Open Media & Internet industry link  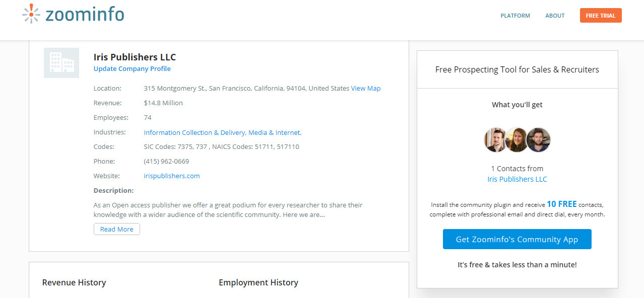(275, 133)
